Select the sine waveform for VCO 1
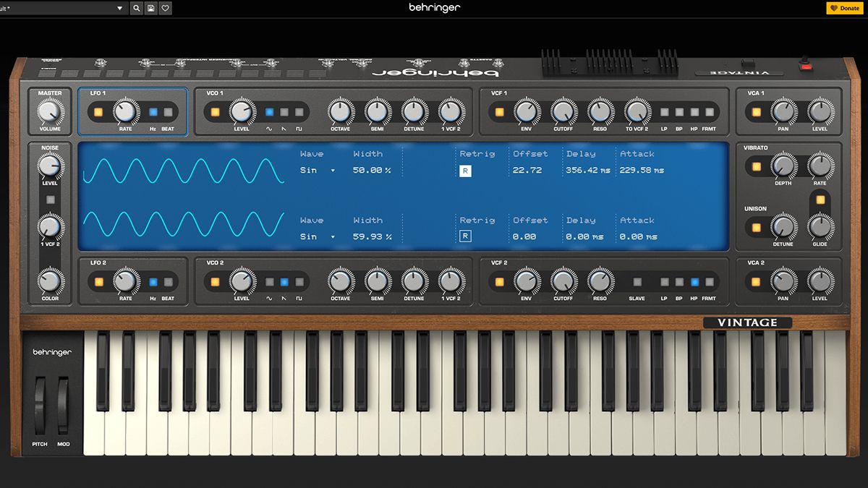 pyautogui.click(x=270, y=111)
